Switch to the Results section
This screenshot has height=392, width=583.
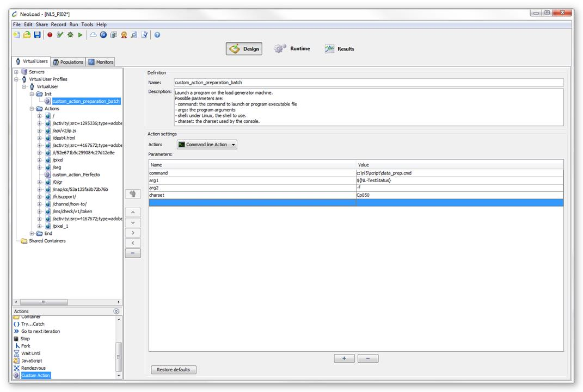(x=339, y=49)
